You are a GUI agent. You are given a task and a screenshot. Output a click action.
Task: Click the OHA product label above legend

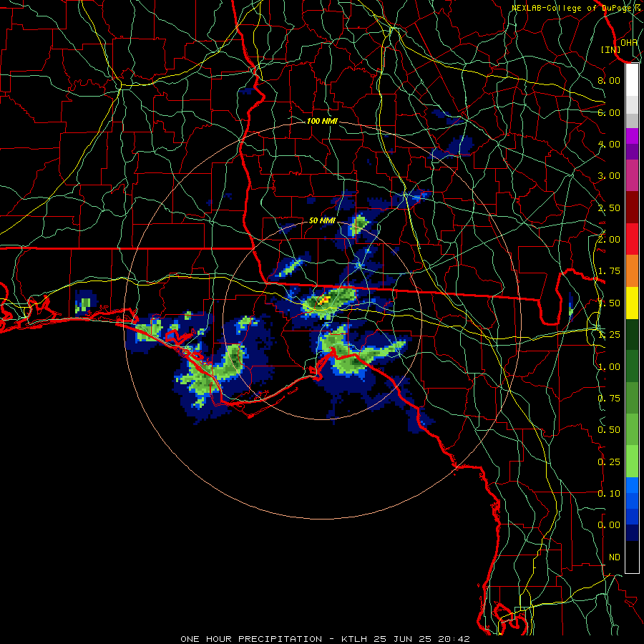(x=629, y=42)
